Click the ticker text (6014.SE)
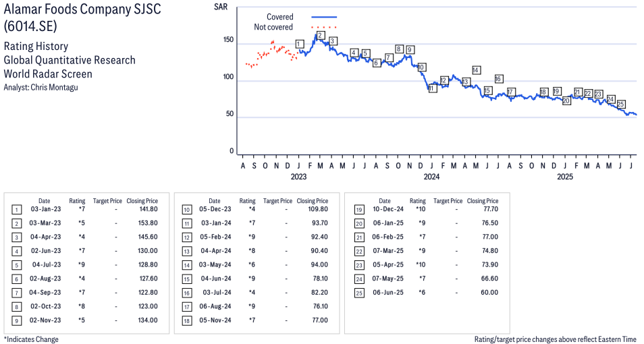Viewport: 644px width, 344px height. 30,26
